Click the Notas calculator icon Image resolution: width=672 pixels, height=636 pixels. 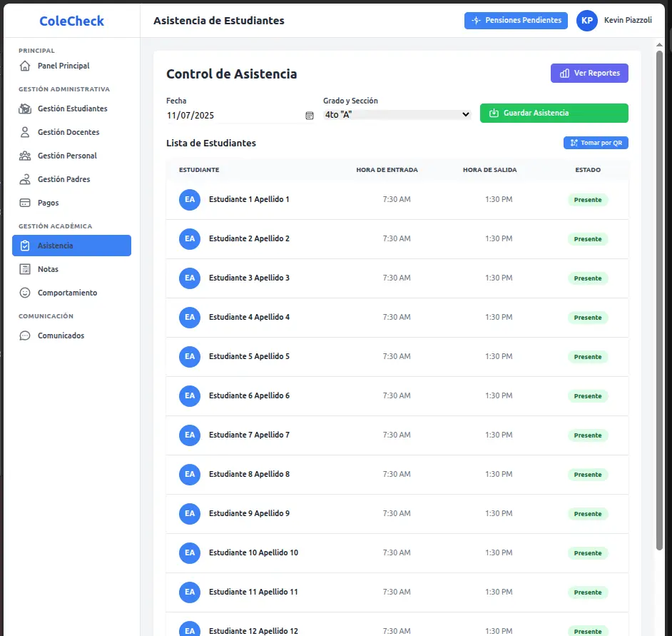[25, 269]
